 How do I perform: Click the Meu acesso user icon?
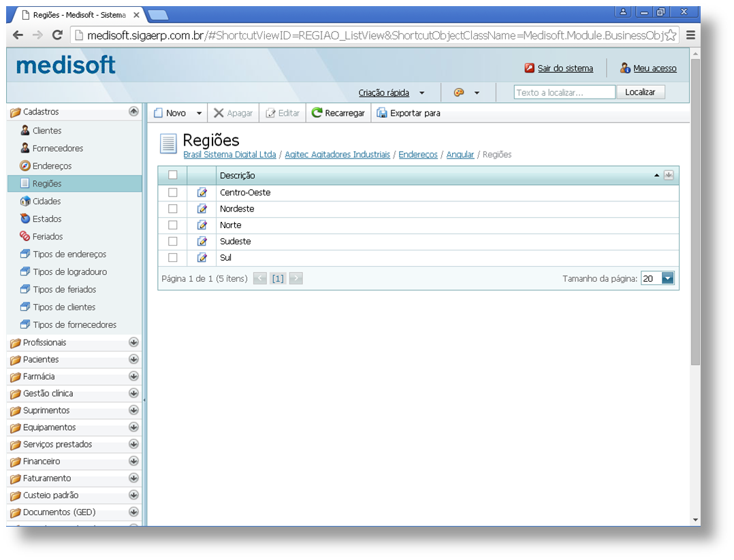[x=625, y=68]
